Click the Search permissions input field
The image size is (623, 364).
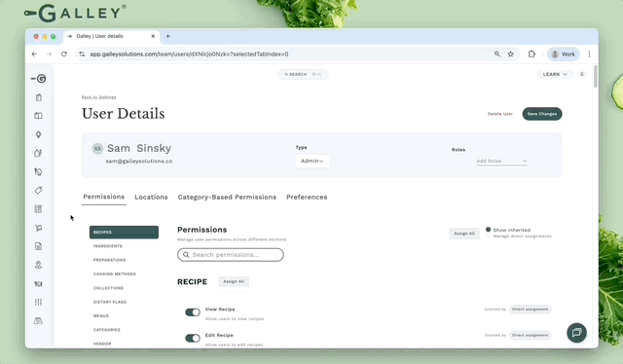(x=231, y=255)
